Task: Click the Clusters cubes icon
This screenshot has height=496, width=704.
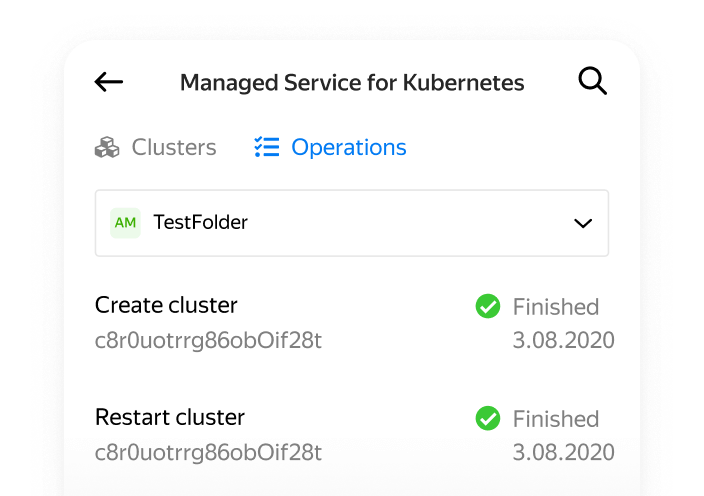Action: point(107,147)
